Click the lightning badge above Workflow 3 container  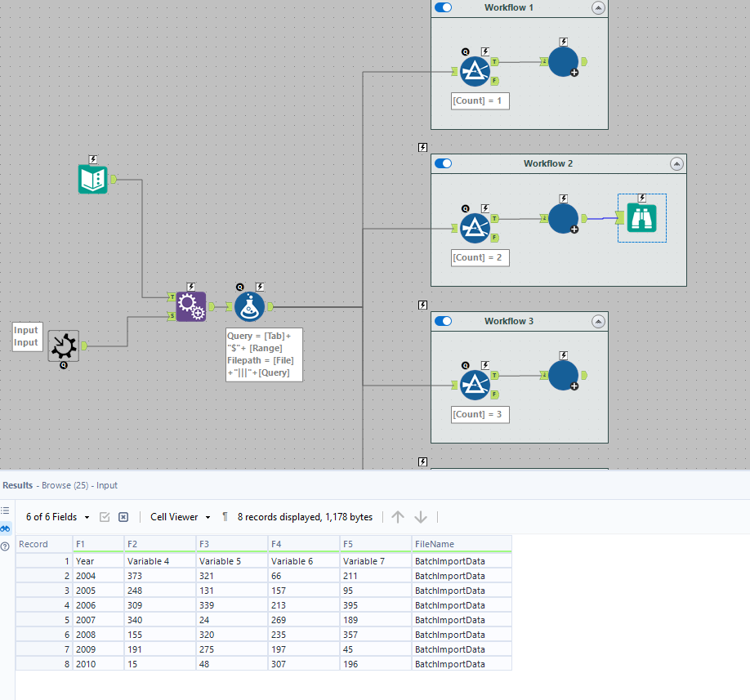click(x=423, y=305)
